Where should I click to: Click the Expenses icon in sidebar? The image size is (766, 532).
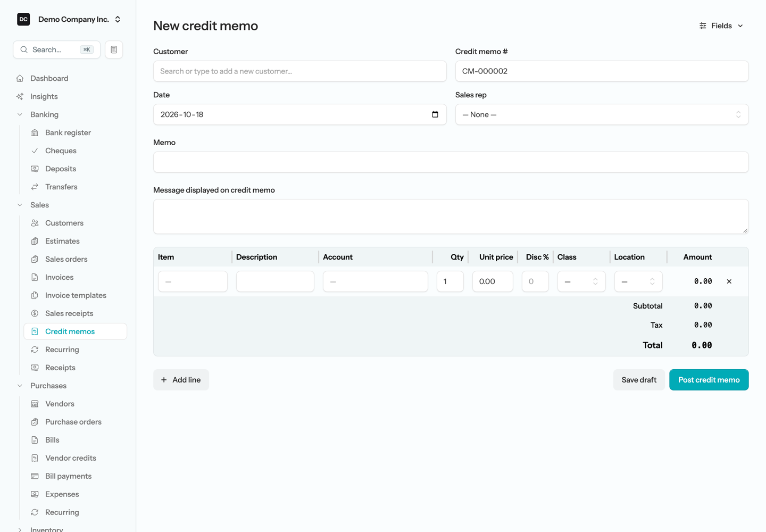point(35,494)
